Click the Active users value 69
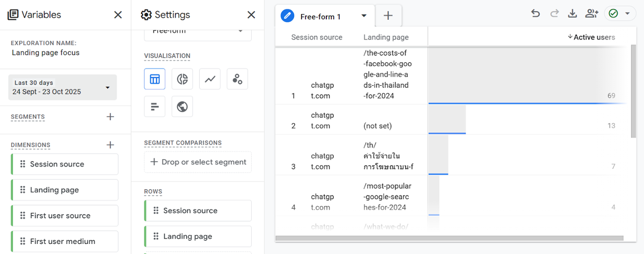Viewport: 644px width, 254px height. 611,96
